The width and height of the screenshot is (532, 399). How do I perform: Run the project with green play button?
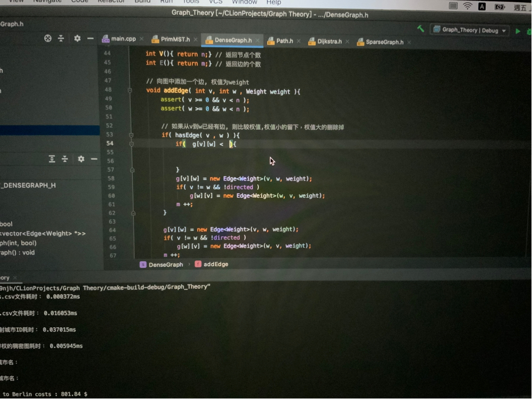(x=518, y=31)
